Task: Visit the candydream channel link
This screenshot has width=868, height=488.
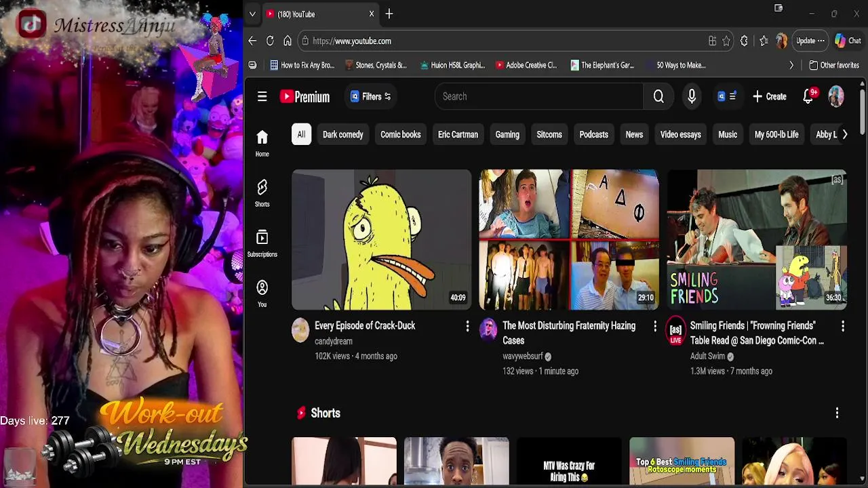Action: point(334,342)
